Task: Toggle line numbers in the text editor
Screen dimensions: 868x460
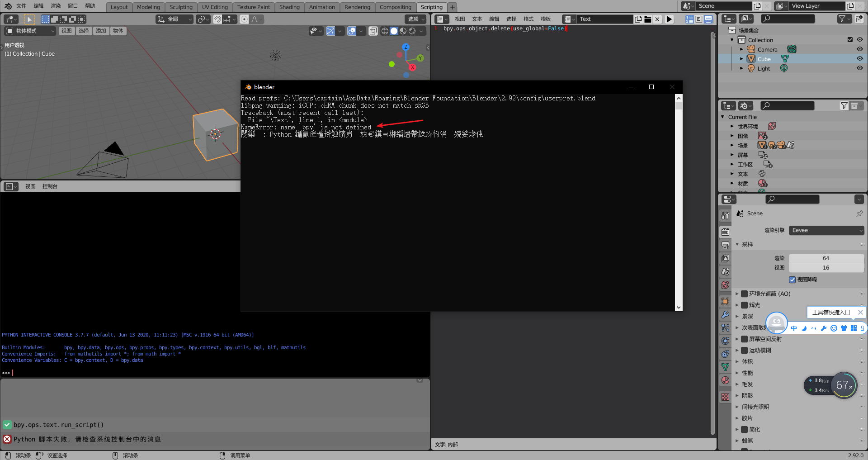Action: pyautogui.click(x=689, y=19)
